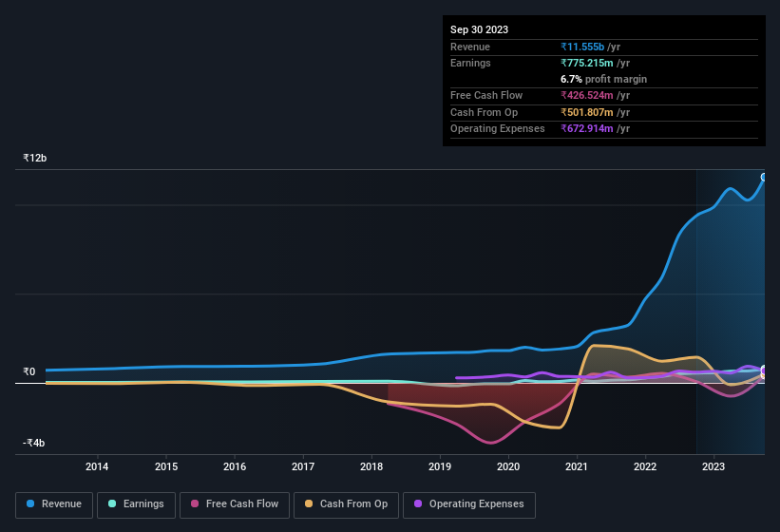Image resolution: width=780 pixels, height=532 pixels.
Task: Toggle the Free Cash Flow legend button
Action: pyautogui.click(x=235, y=504)
